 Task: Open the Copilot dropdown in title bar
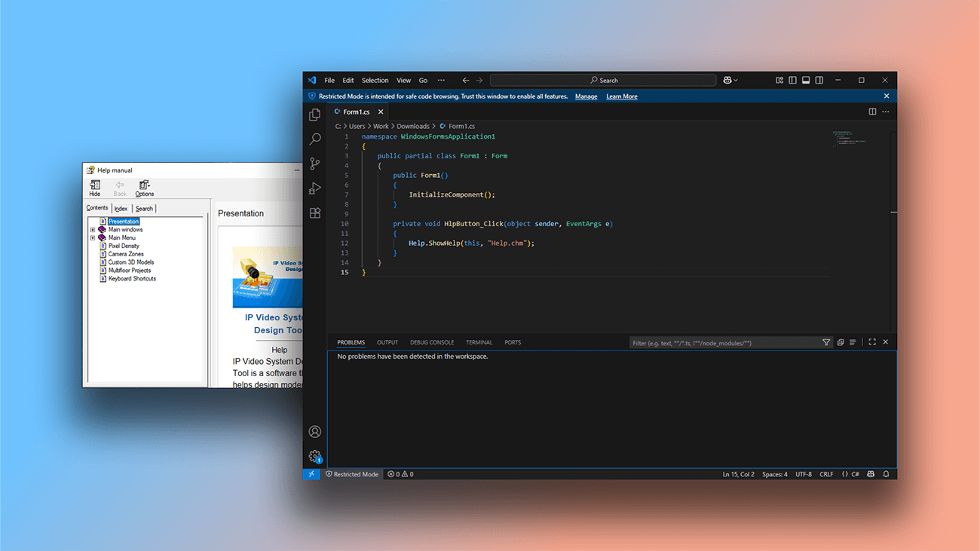730,80
